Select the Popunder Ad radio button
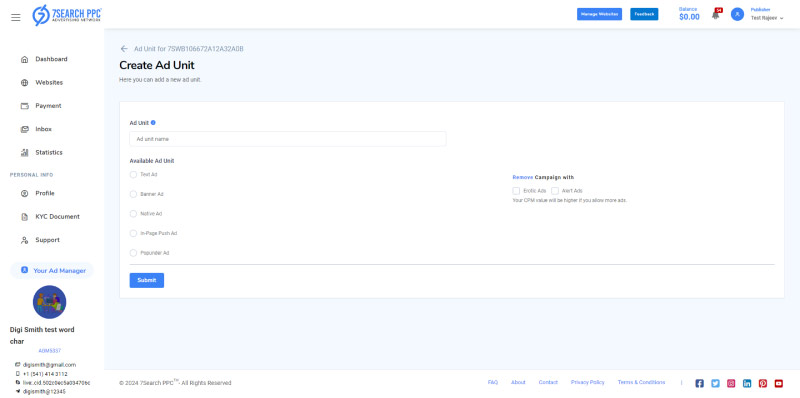Screen dimensions: 800x398 pos(133,253)
